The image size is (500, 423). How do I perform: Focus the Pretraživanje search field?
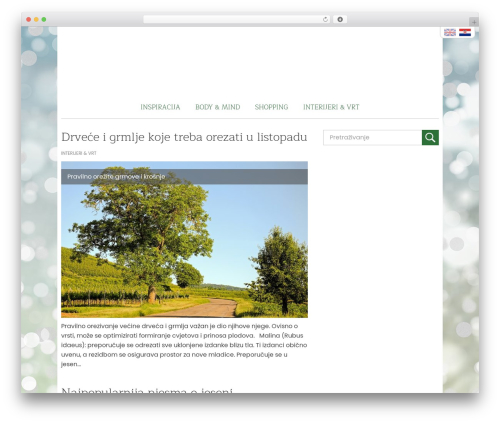372,137
